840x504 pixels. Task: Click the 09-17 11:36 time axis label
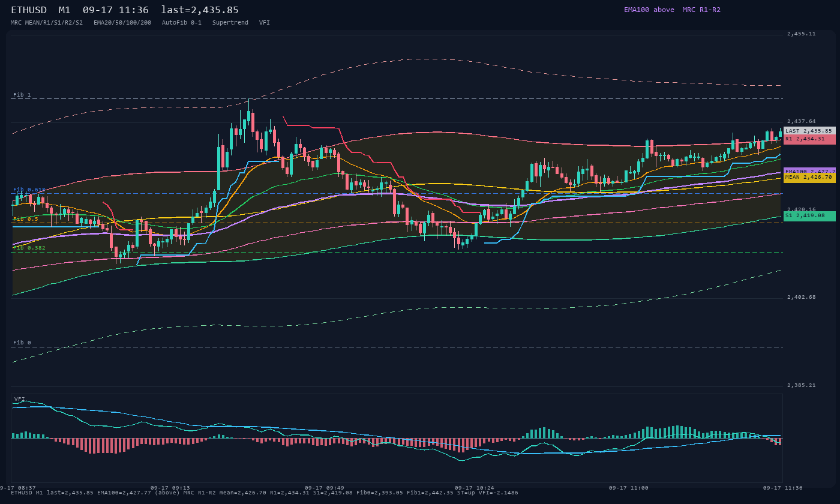783,488
